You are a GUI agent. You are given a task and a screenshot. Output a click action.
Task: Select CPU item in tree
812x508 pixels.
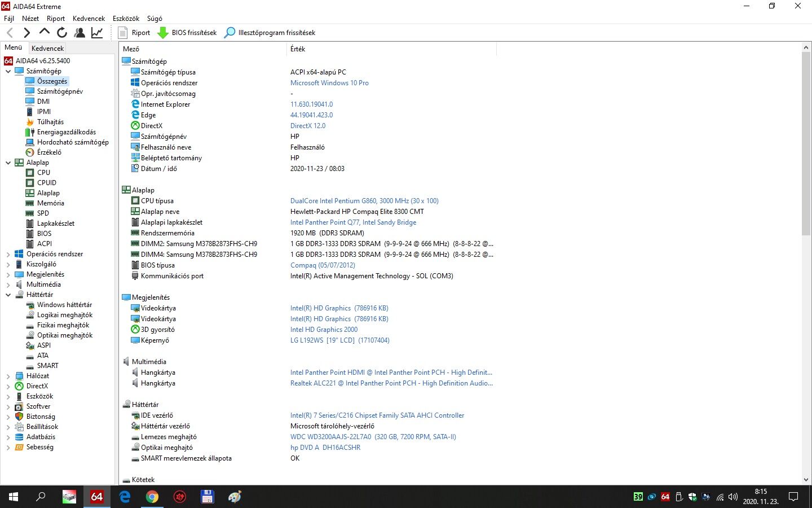tap(43, 173)
